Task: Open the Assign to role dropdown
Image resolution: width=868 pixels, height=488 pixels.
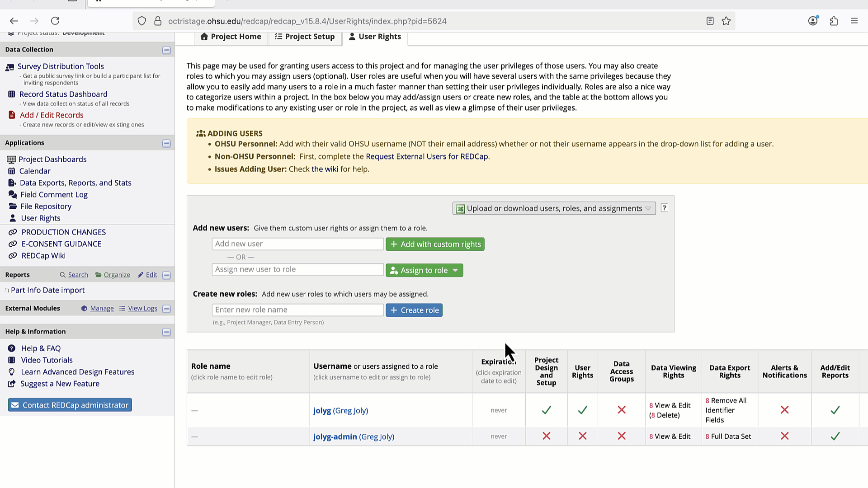Action: 424,270
